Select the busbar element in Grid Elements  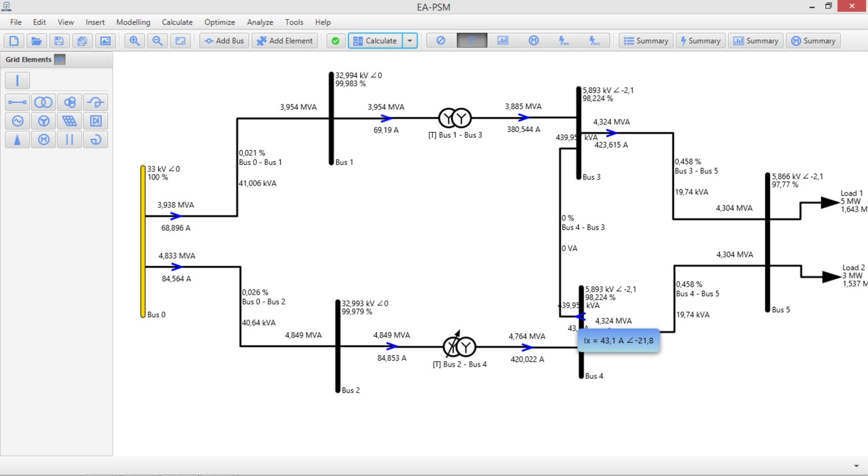coord(17,81)
